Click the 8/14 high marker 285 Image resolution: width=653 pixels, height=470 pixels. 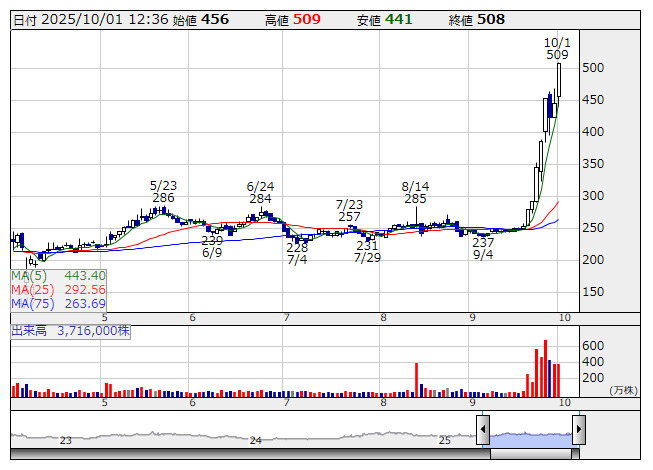coord(415,199)
